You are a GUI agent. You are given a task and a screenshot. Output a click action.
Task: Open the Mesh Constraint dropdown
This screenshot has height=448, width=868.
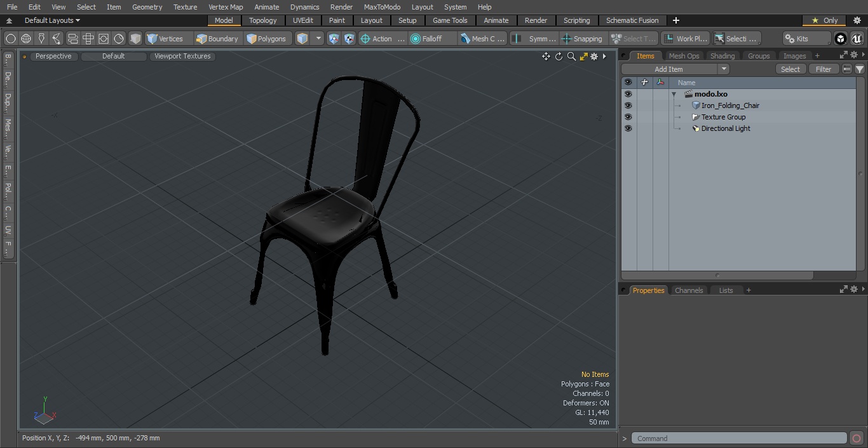(483, 39)
